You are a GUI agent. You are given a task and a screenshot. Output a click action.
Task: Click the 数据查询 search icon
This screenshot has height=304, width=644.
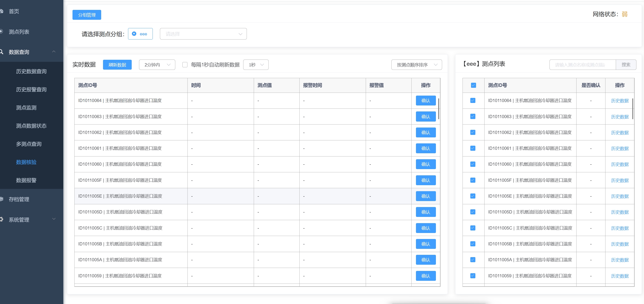[1, 52]
